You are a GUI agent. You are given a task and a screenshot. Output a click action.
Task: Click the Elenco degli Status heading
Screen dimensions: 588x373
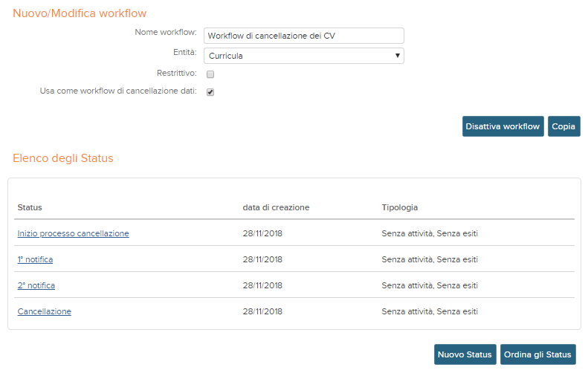coord(63,158)
